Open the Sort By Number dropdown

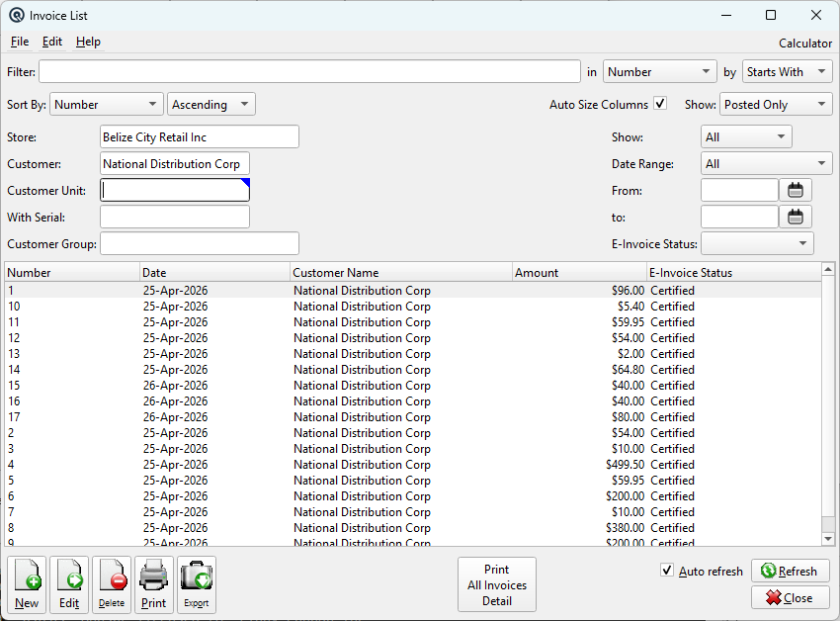106,104
